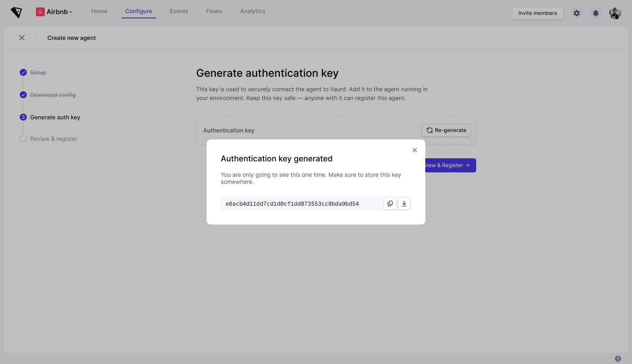Go to the Home tab
This screenshot has height=364, width=632.
click(x=99, y=11)
